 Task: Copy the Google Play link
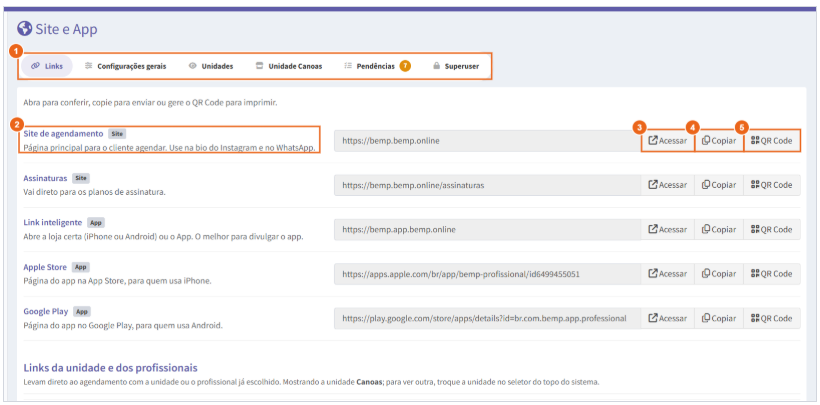click(x=719, y=318)
